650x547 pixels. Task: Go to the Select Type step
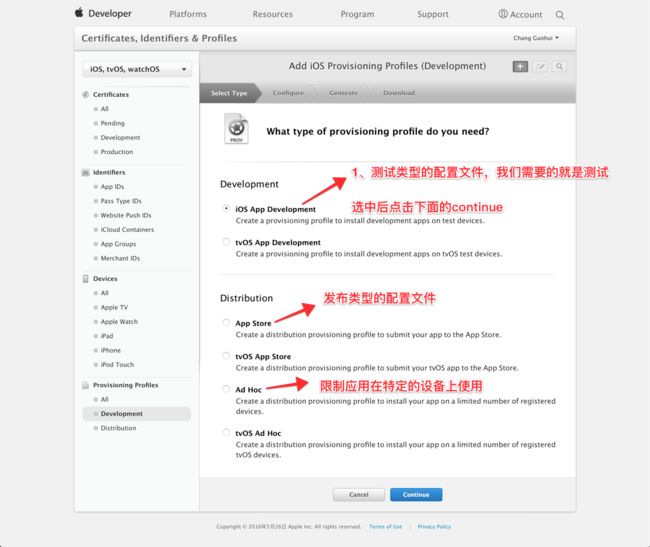click(x=229, y=93)
